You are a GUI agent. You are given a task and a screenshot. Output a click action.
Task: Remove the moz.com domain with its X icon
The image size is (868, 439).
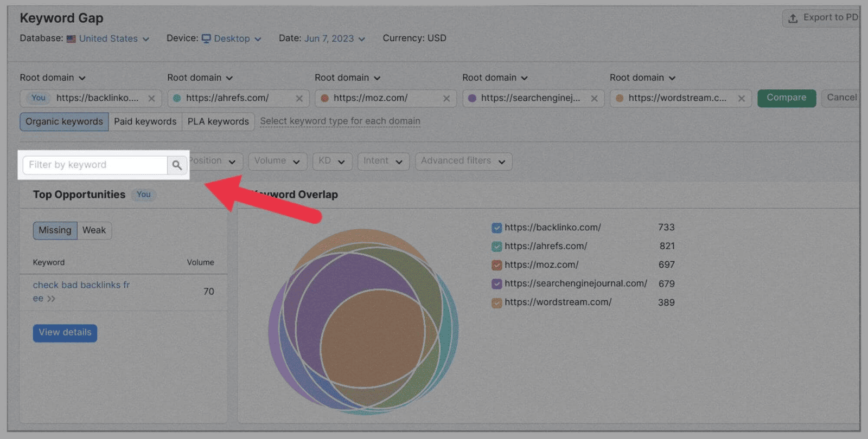(x=446, y=99)
